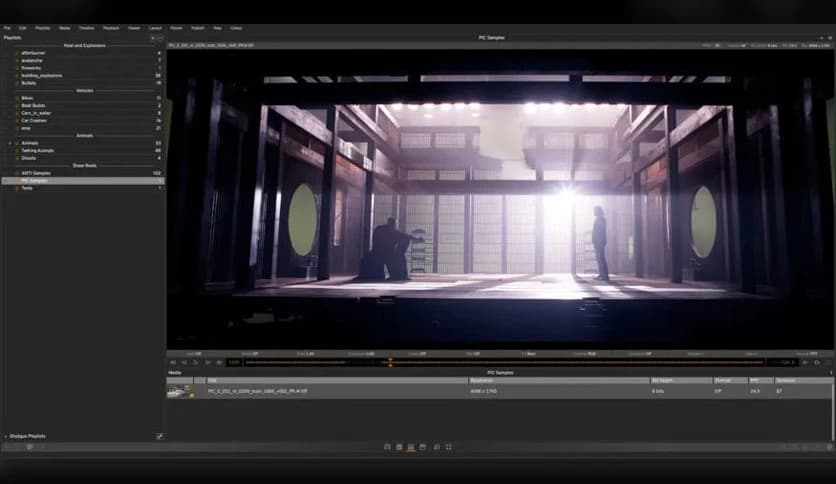Select the afterburner playlist
This screenshot has width=836, height=484.
[33, 53]
